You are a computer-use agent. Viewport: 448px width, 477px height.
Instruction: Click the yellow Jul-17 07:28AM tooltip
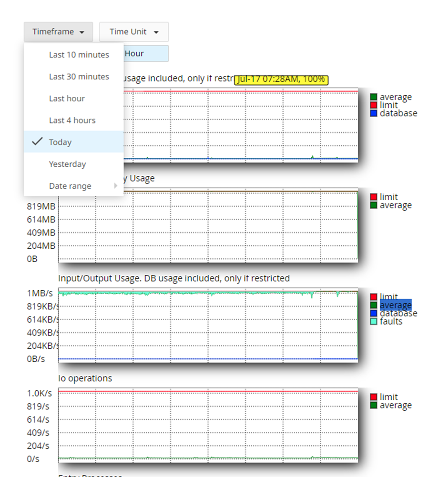[281, 80]
